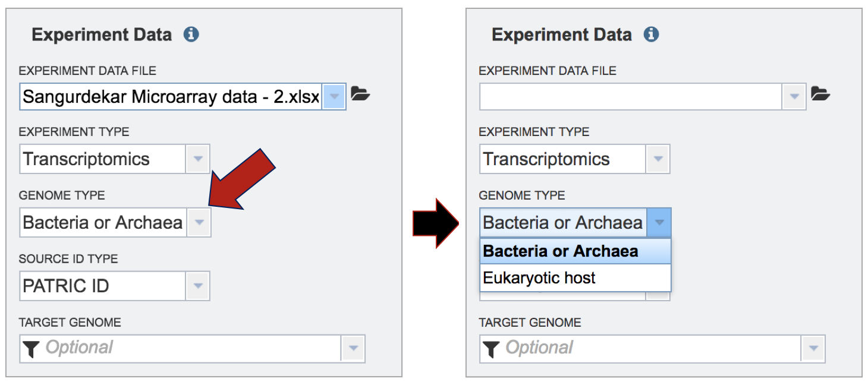
Task: Open the left Genome Type dropdown arrow
Action: pos(199,223)
